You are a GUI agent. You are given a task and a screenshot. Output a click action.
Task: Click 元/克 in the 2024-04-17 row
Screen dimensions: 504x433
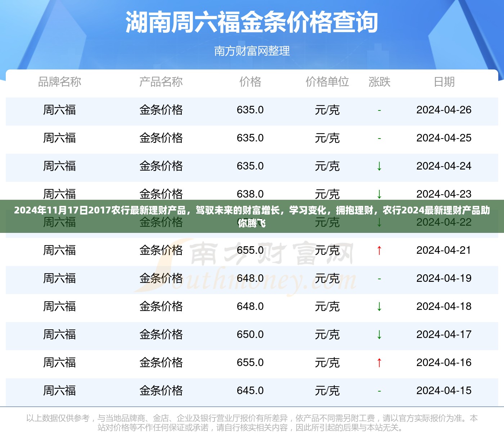click(327, 334)
